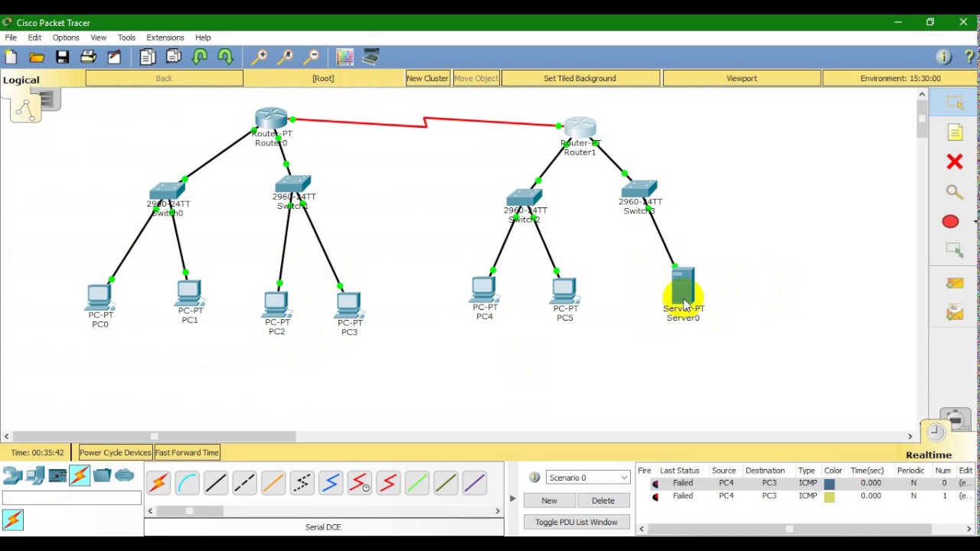Click Fast Forward Time button
The width and height of the screenshot is (980, 551).
(187, 452)
